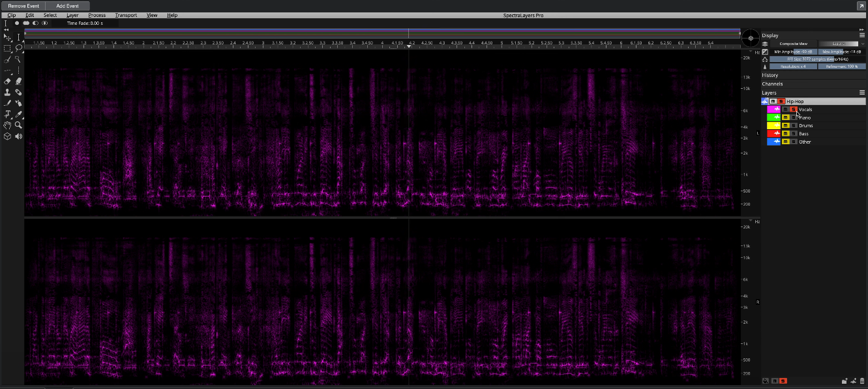Select the lasso selection tool
Viewport: 868px width, 389px height.
point(19,48)
